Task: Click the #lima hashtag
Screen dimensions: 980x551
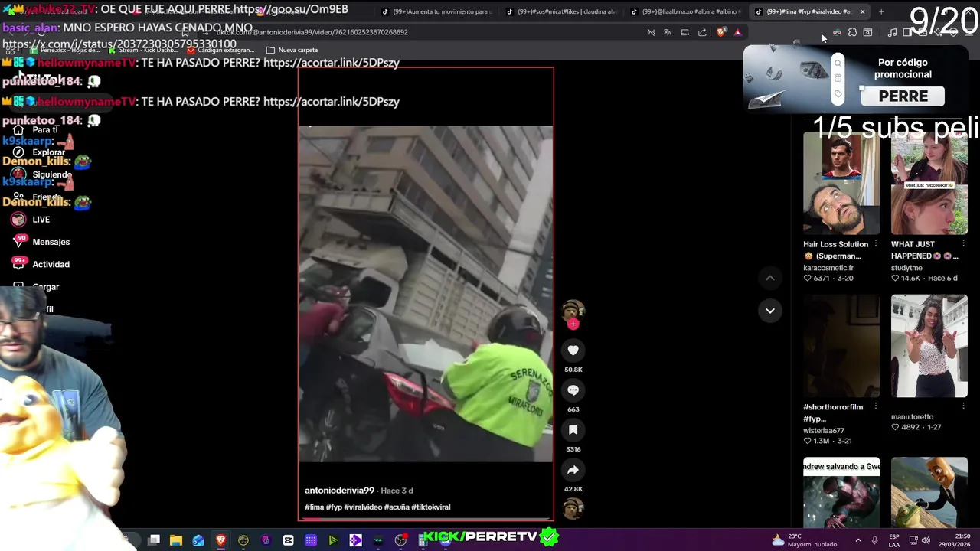Action: tap(314, 507)
